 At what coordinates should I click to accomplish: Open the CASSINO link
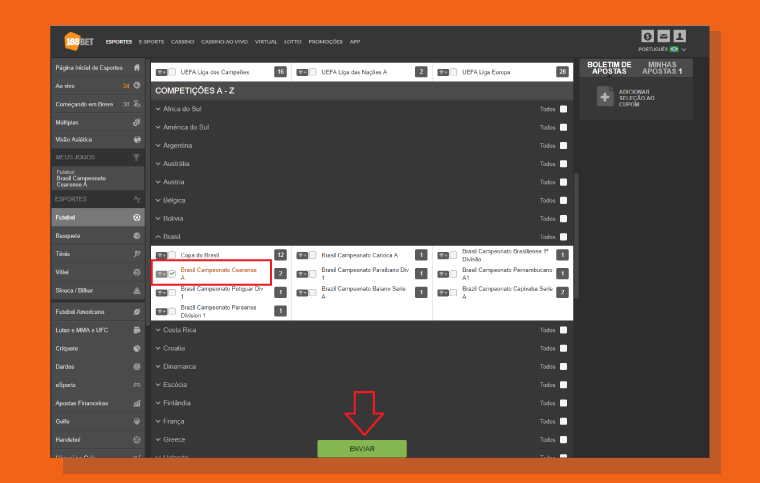182,42
